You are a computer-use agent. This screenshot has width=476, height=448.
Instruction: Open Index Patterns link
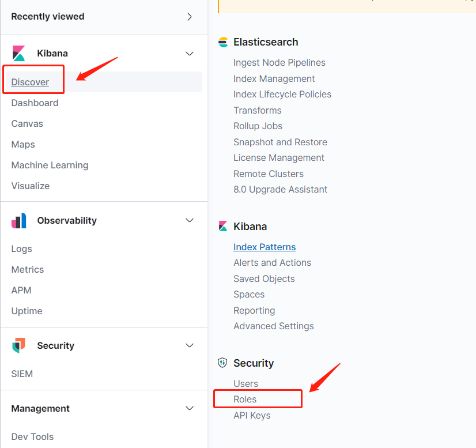click(265, 247)
